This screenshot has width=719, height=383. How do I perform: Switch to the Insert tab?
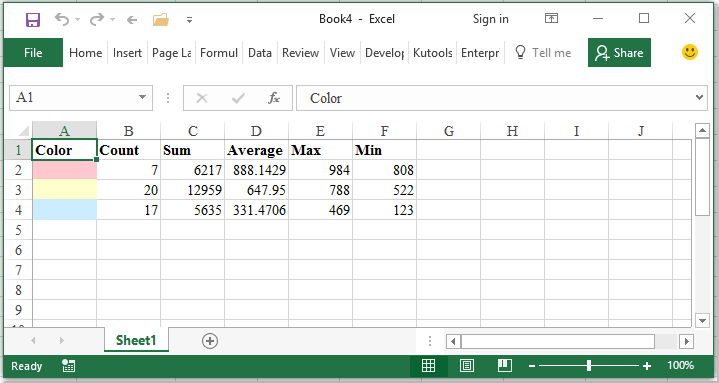tap(127, 53)
